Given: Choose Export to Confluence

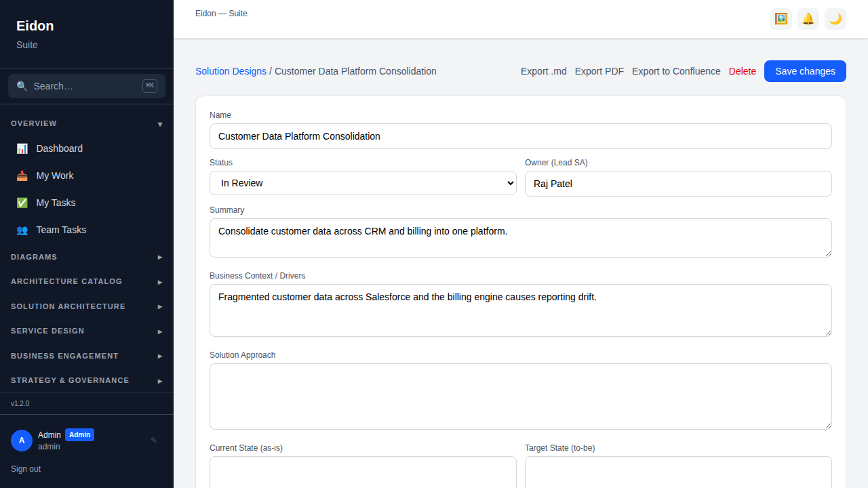Looking at the screenshot, I should point(676,71).
